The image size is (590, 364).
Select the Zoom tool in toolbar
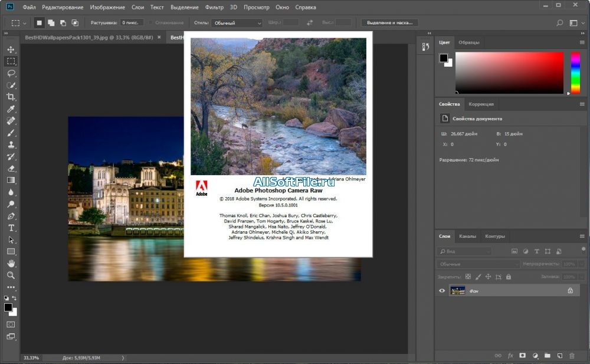click(11, 275)
